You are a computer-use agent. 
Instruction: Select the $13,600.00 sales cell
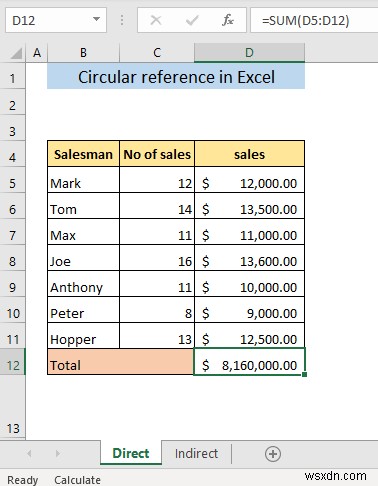(x=249, y=258)
